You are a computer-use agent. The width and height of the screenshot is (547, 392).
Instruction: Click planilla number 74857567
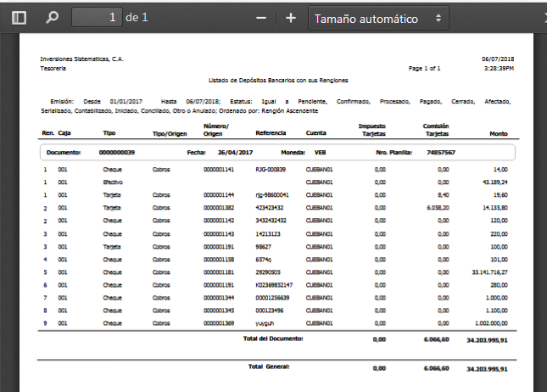(438, 153)
